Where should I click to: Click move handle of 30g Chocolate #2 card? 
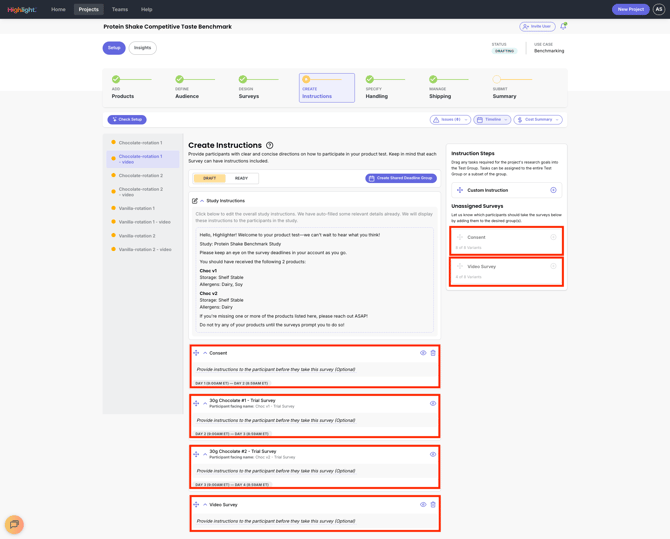tap(196, 454)
